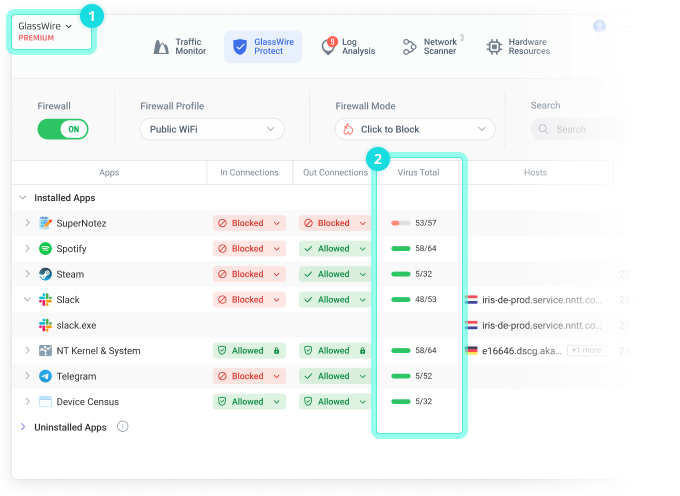Click SuperNotez Virus Total 53/57 bar
Screen dimensions: 680x496
tap(400, 223)
